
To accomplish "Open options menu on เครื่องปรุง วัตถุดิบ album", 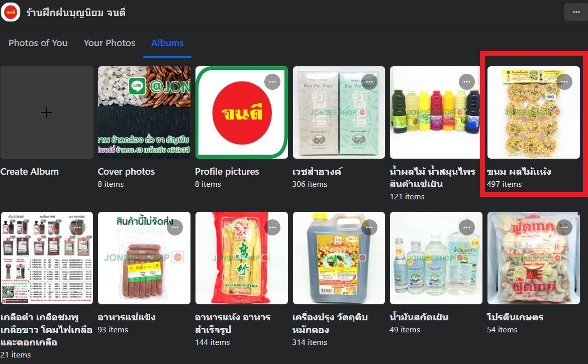I will (x=369, y=227).
